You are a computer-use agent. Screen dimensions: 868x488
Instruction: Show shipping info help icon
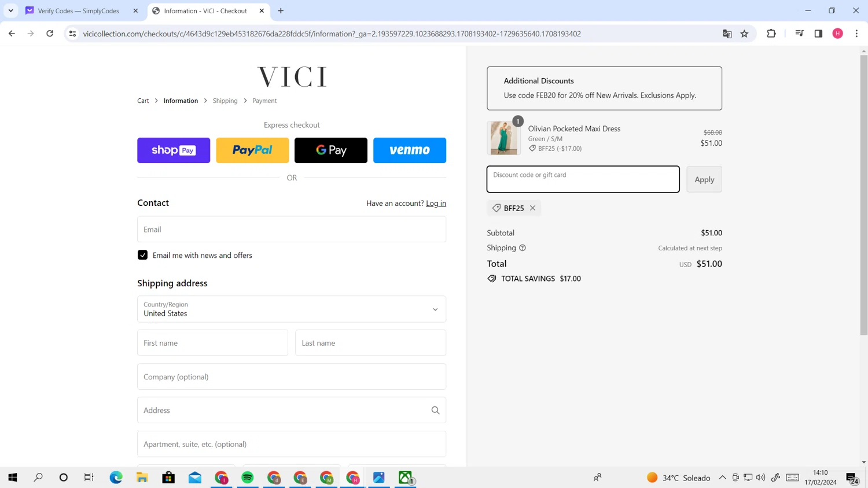tap(523, 248)
